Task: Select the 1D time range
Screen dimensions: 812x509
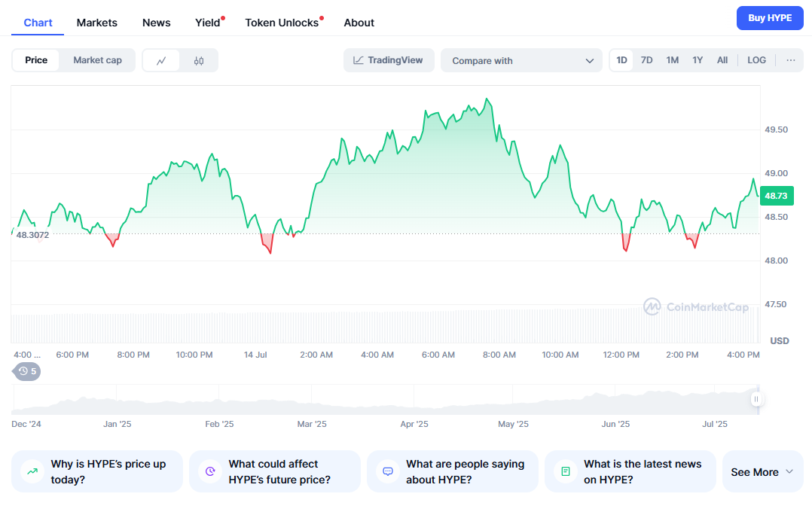Action: 621,60
